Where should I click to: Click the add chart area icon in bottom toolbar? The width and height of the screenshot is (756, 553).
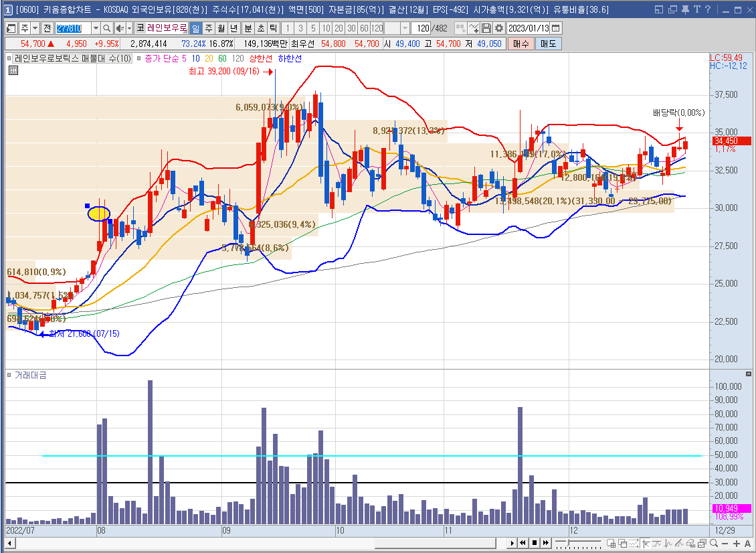(611, 544)
